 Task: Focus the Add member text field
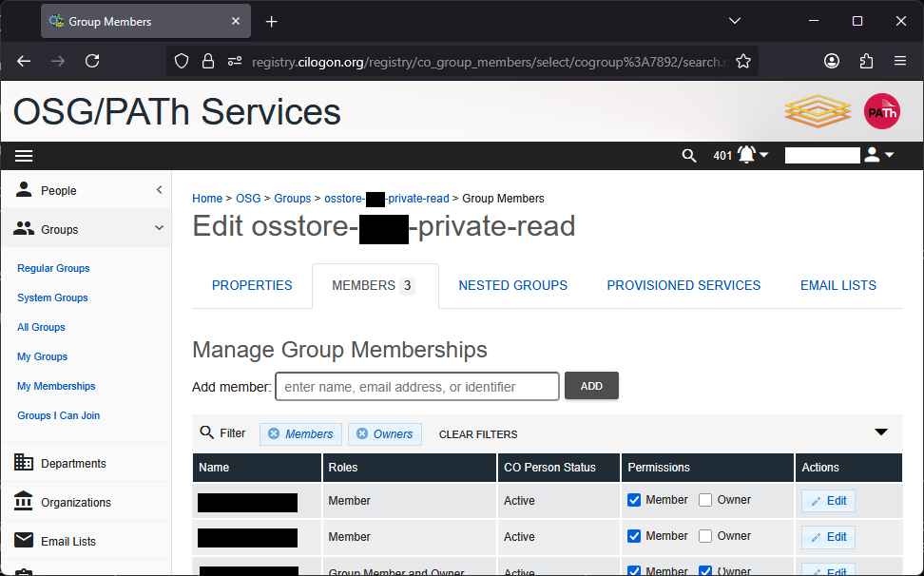(417, 387)
